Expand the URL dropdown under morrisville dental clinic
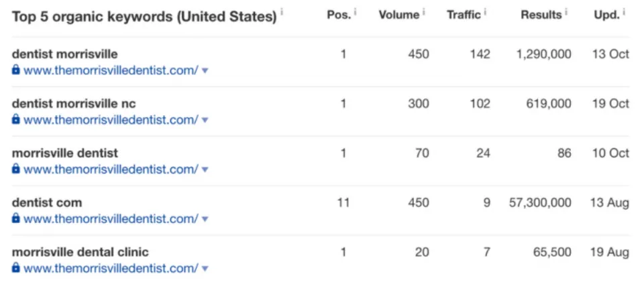The height and width of the screenshot is (290, 644). coord(205,269)
